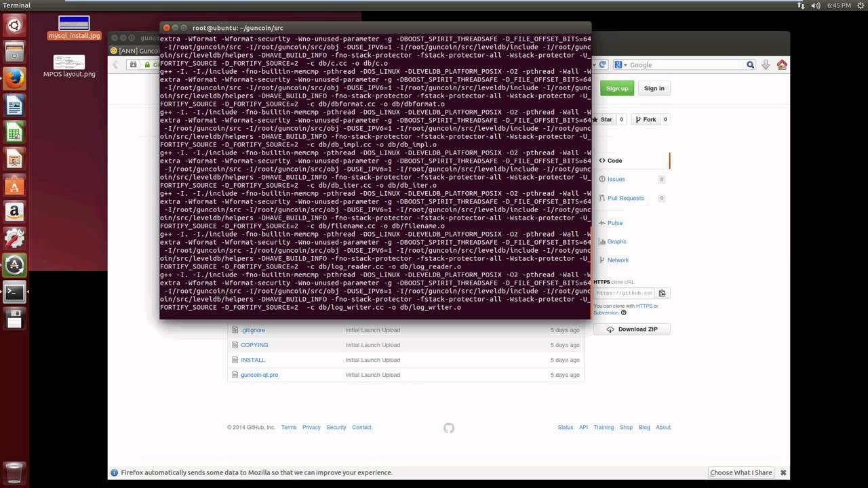Open the session power gear menu
Image resolution: width=868 pixels, height=488 pixels.
(860, 5)
